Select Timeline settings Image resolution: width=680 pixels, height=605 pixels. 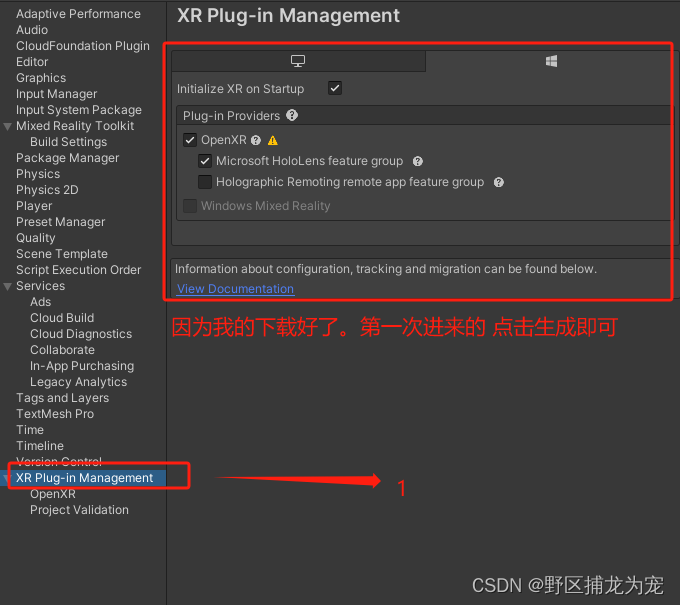click(x=40, y=446)
